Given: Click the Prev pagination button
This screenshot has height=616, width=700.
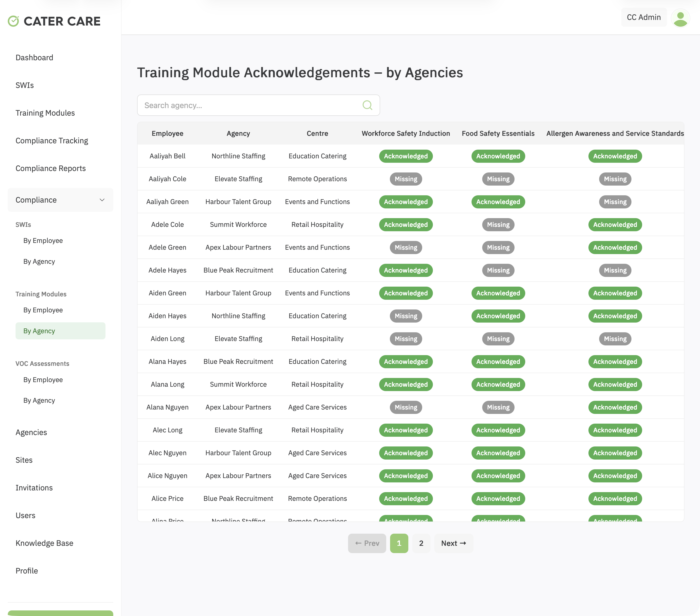Looking at the screenshot, I should pos(367,543).
